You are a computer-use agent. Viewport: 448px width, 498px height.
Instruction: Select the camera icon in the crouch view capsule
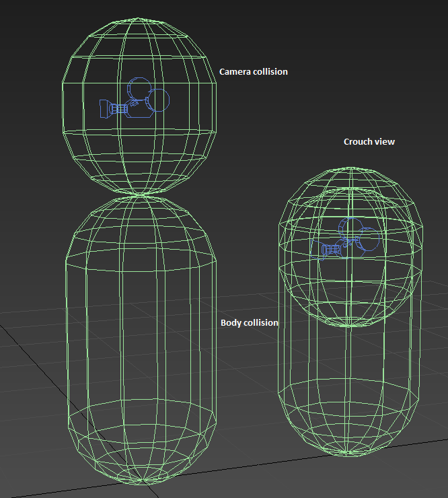click(345, 239)
